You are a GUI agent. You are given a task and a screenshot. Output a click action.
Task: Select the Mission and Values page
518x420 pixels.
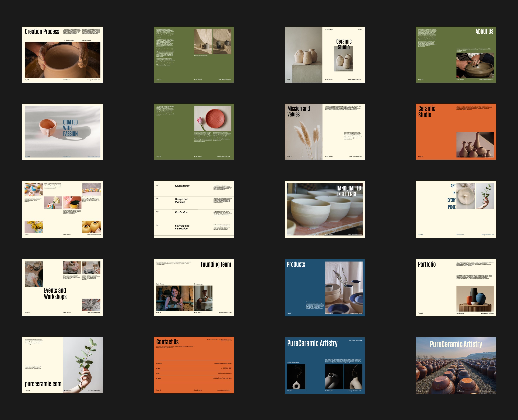pos(324,131)
